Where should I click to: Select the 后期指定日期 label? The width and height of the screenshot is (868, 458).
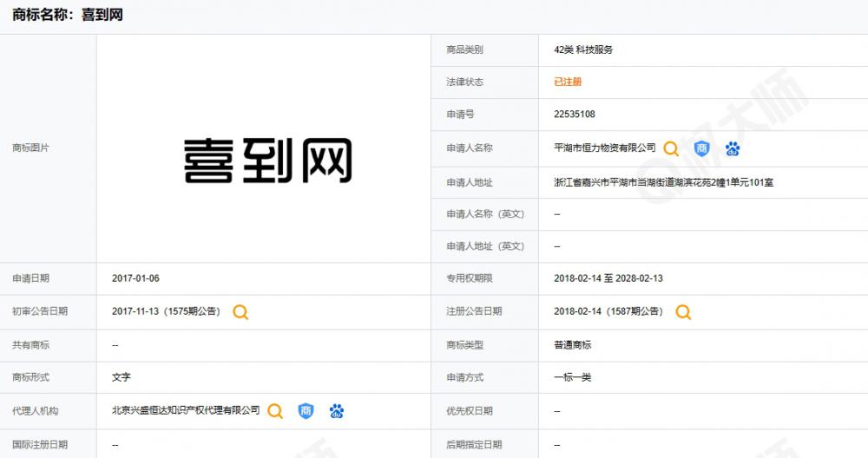click(474, 445)
